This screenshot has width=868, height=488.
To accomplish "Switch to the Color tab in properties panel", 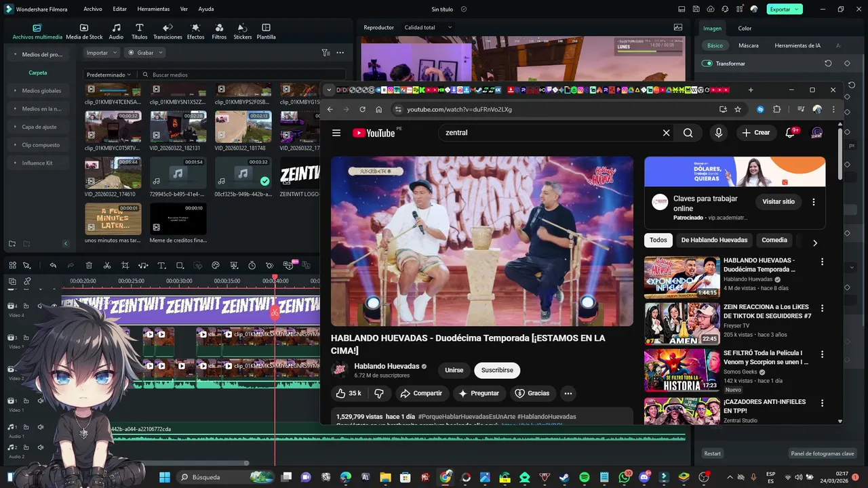I will pos(745,28).
